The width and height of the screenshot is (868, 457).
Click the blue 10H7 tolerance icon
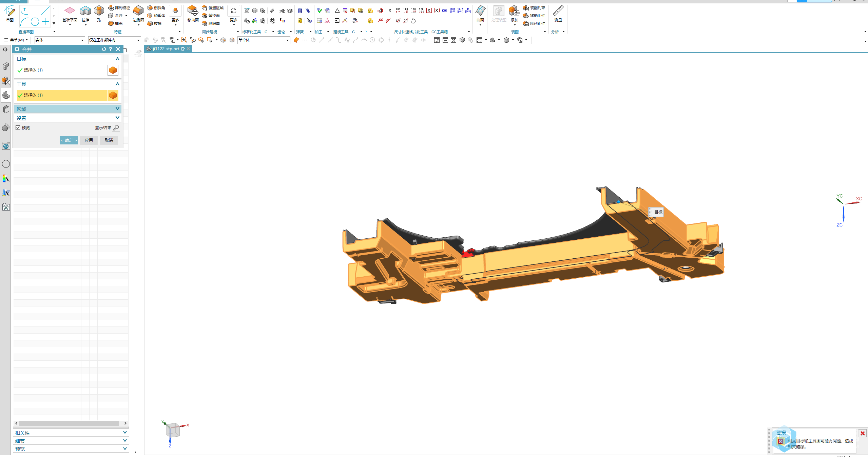444,11
